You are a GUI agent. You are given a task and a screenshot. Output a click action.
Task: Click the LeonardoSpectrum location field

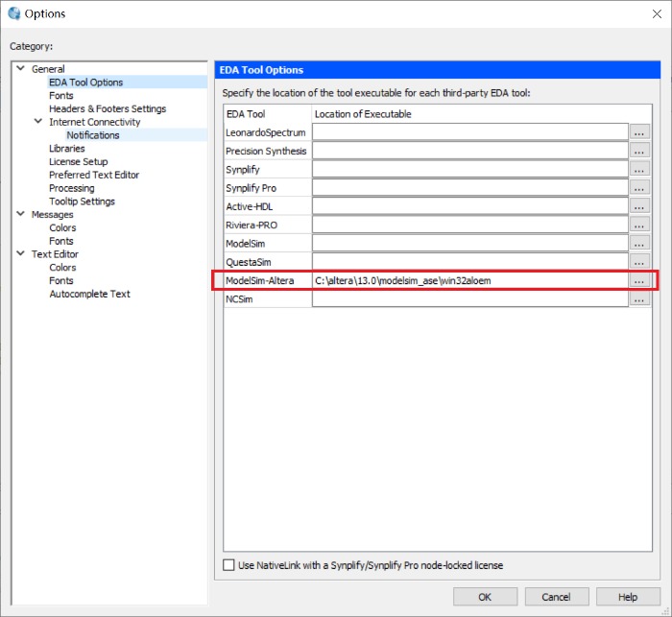coord(470,132)
